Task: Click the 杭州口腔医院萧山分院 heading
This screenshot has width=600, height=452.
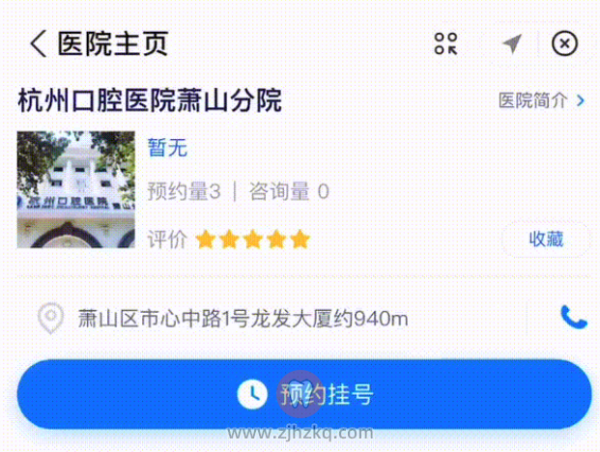Action: (150, 101)
